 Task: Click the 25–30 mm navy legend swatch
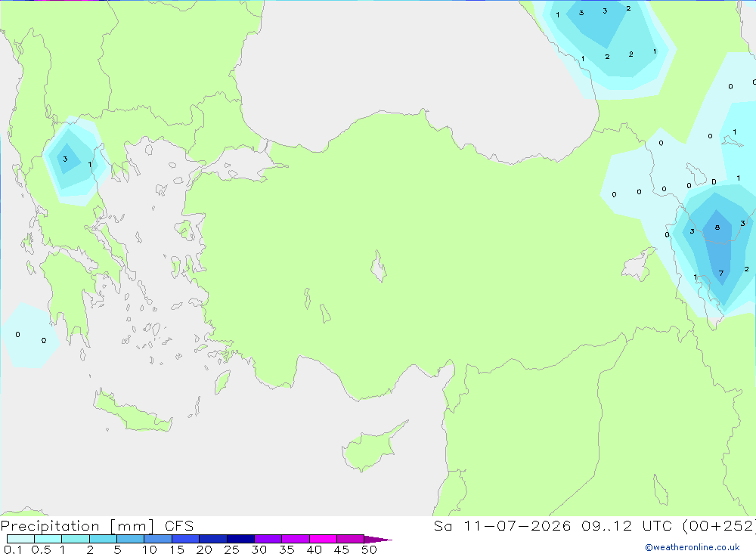click(240, 539)
